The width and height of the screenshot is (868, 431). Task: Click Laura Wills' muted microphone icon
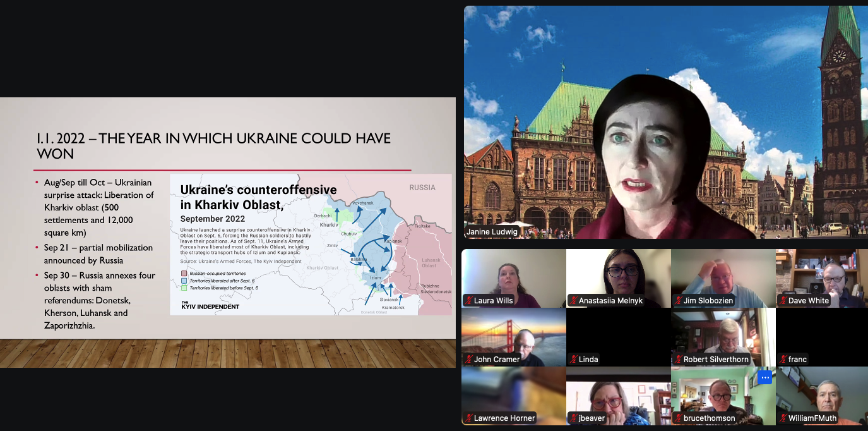click(469, 301)
